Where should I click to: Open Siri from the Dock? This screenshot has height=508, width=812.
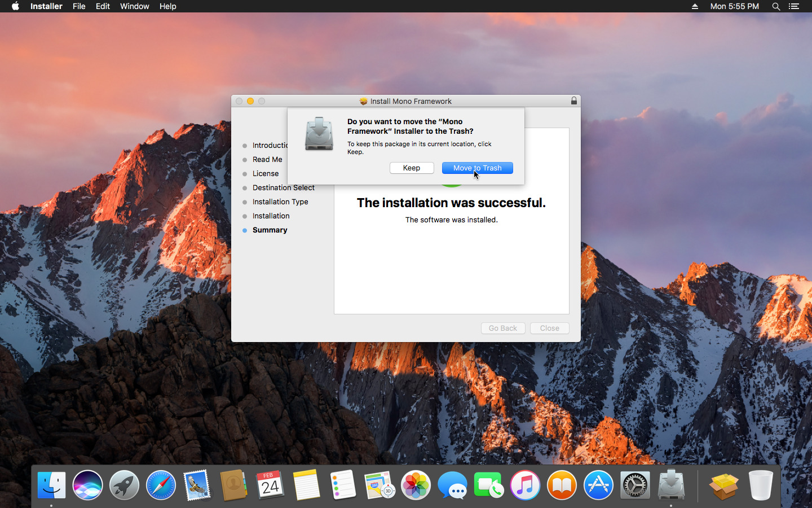point(87,485)
